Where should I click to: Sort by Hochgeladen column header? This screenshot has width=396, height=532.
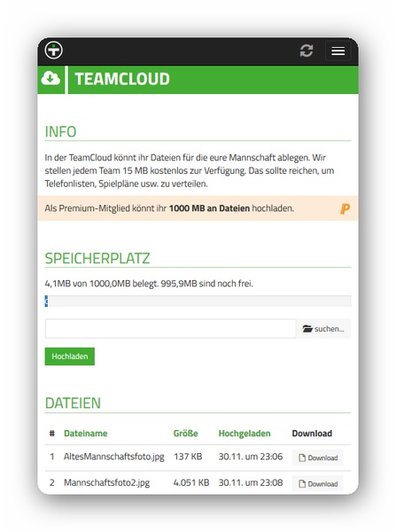245,434
